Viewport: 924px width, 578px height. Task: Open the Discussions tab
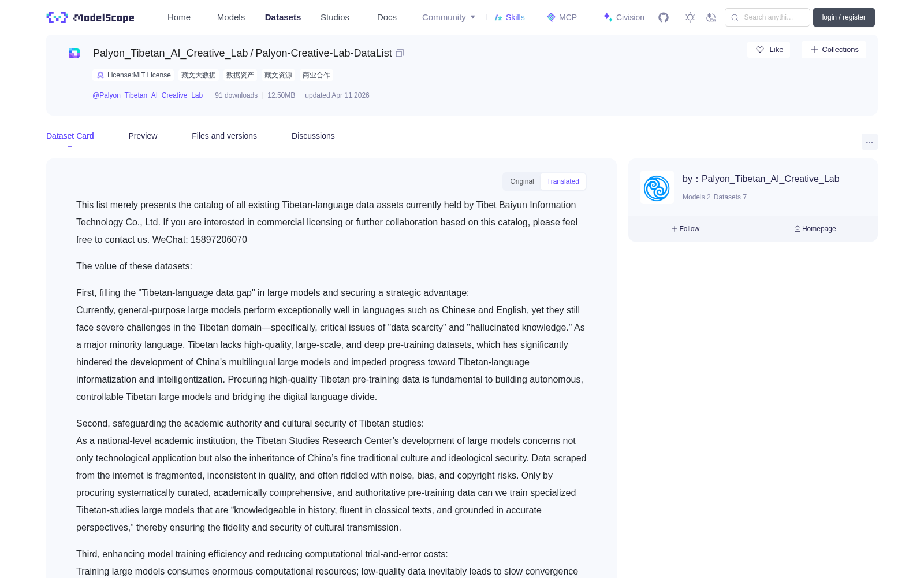pos(313,136)
